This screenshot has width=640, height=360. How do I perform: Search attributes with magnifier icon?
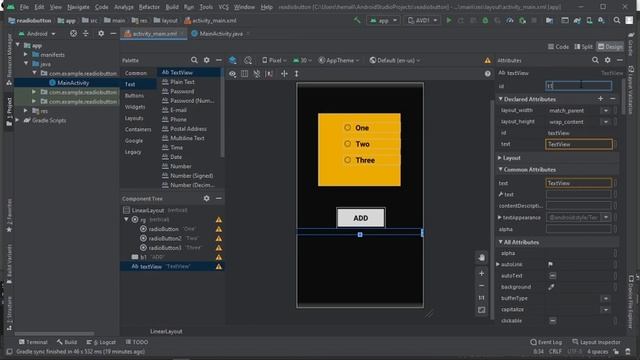pyautogui.click(x=595, y=60)
